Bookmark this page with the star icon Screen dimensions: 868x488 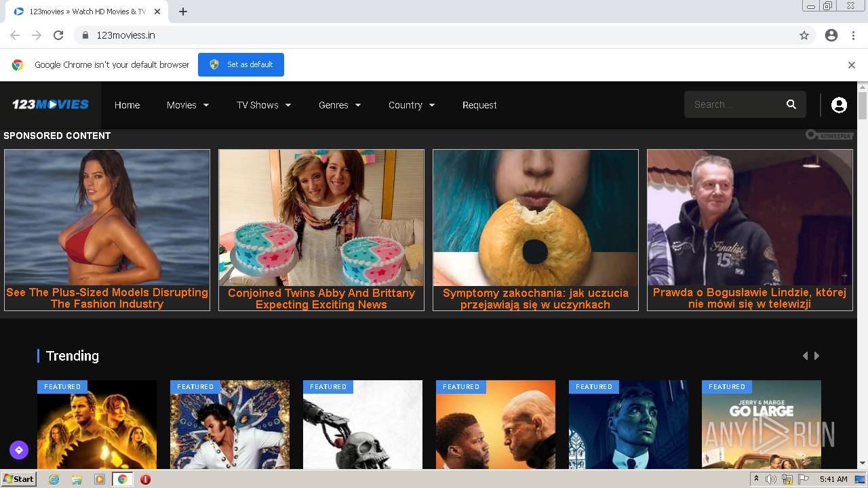(804, 35)
